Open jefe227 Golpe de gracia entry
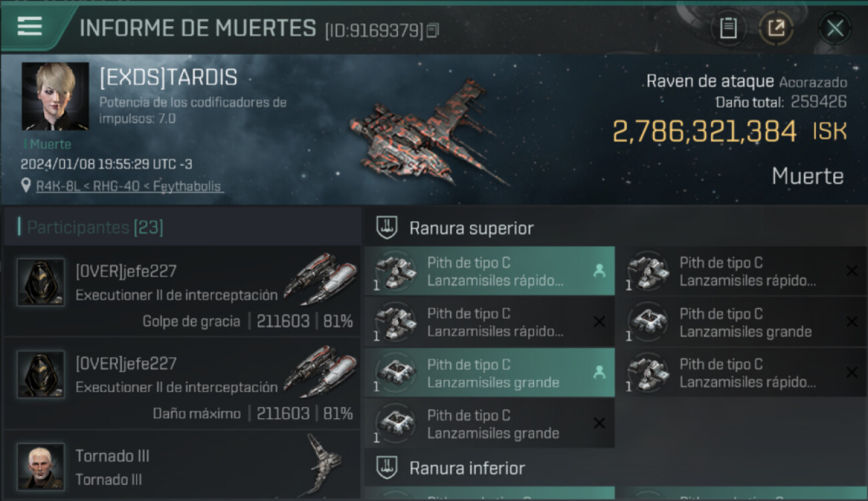Viewport: 868px width, 501px height. 182,291
